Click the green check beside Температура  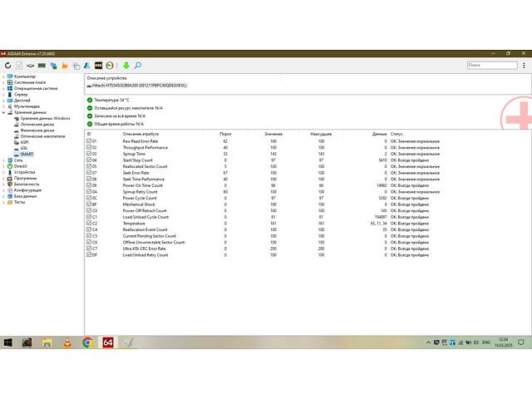90,100
